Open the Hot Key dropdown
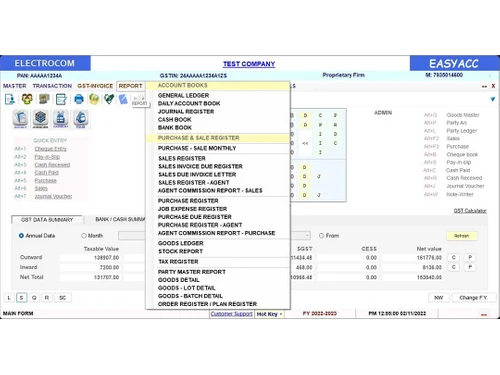Screen dimensions: 500x375 click(269, 314)
